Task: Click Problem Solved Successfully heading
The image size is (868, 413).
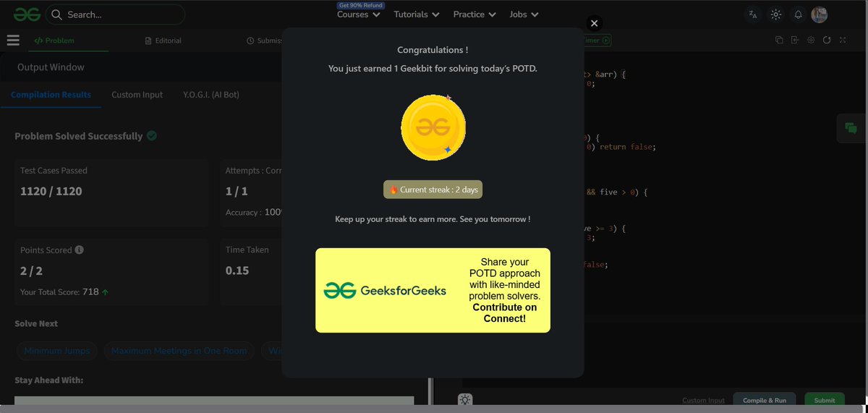Action: 79,136
